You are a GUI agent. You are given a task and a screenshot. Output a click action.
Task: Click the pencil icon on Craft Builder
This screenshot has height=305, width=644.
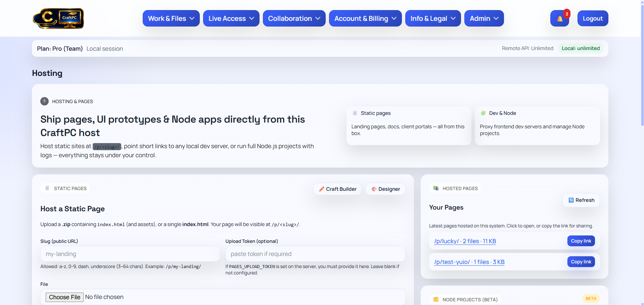click(x=322, y=189)
